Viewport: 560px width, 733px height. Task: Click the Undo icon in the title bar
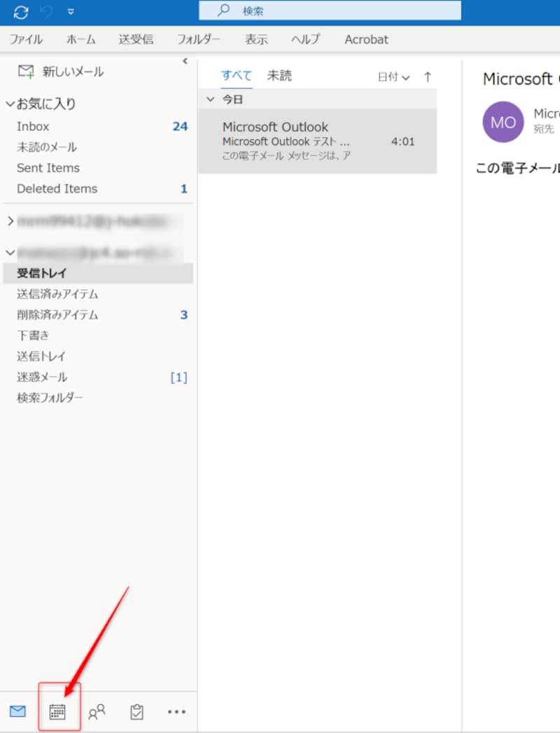pos(46,11)
